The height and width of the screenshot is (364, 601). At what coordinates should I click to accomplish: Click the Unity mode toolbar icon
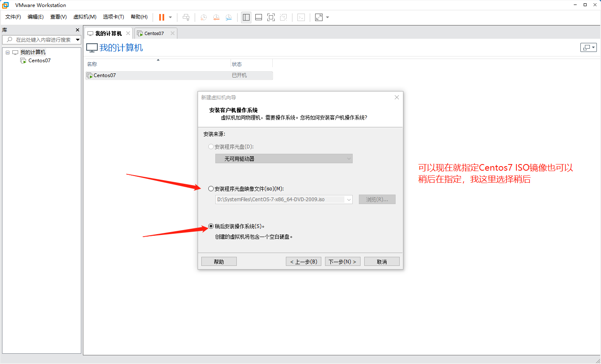[283, 17]
